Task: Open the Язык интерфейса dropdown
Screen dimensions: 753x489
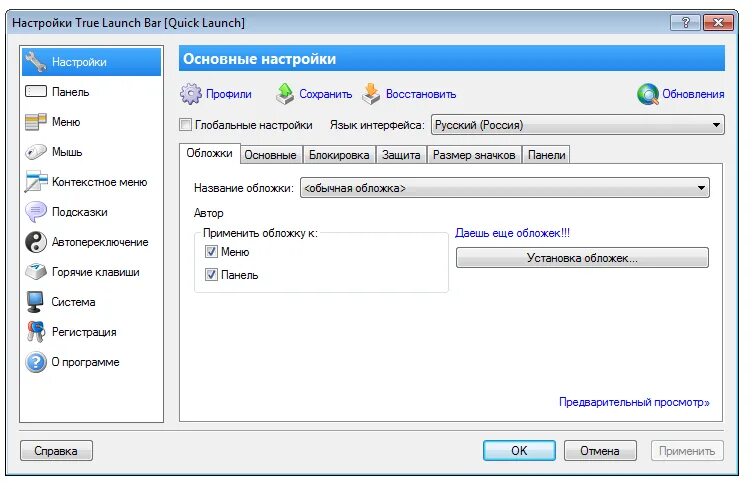Action: point(578,125)
